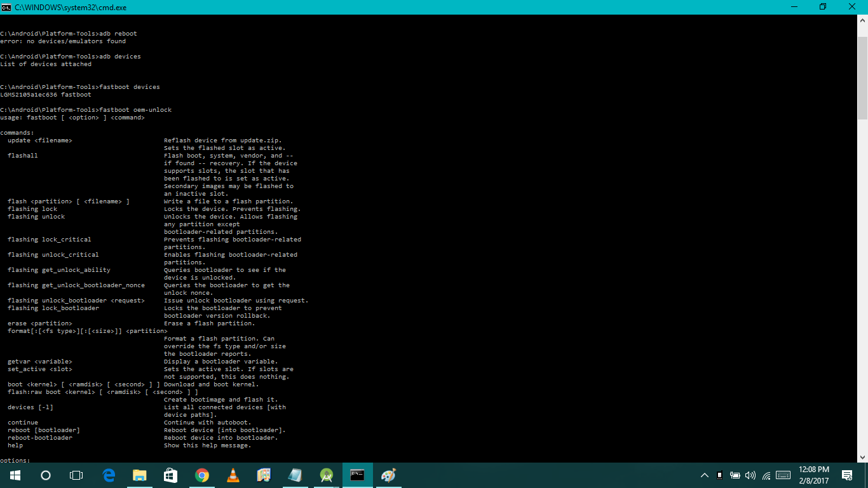Image resolution: width=868 pixels, height=488 pixels.
Task: Launch VLC media player from the taskbar
Action: (233, 475)
